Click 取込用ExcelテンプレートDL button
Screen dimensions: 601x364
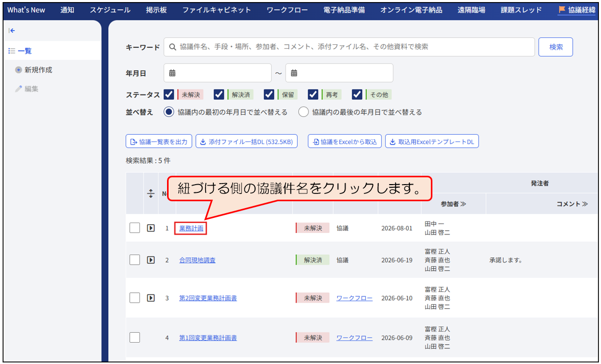click(x=432, y=141)
